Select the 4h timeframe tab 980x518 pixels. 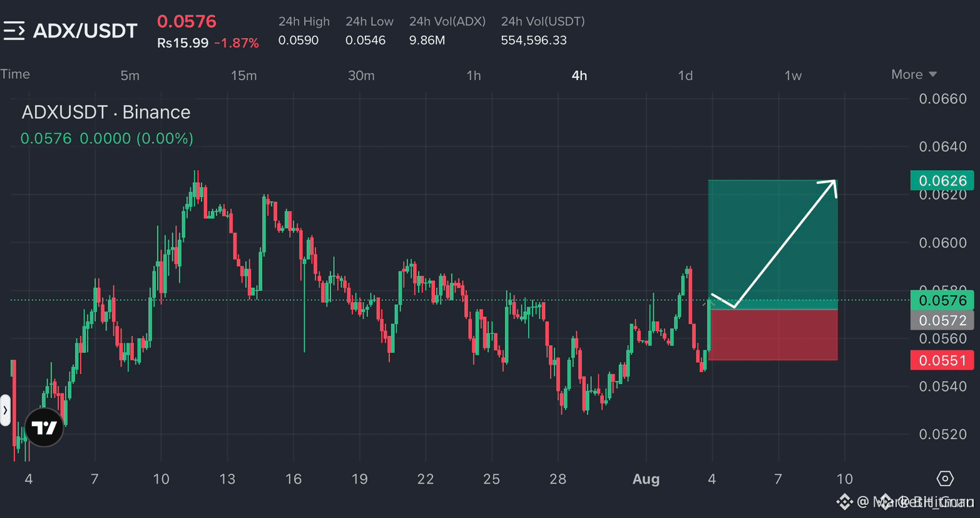(x=579, y=76)
